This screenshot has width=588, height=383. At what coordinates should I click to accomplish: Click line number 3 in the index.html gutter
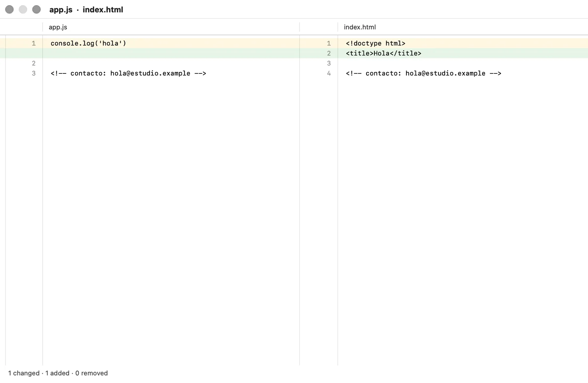pyautogui.click(x=329, y=63)
